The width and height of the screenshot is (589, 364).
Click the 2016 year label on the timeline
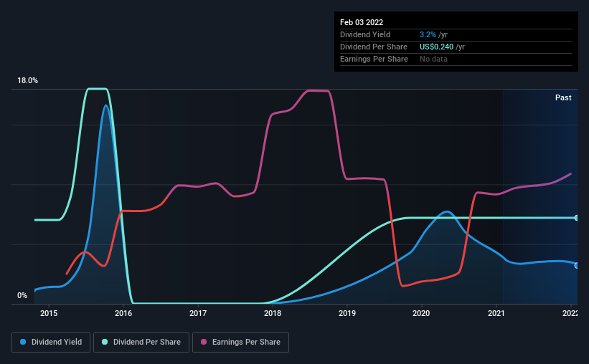[123, 313]
